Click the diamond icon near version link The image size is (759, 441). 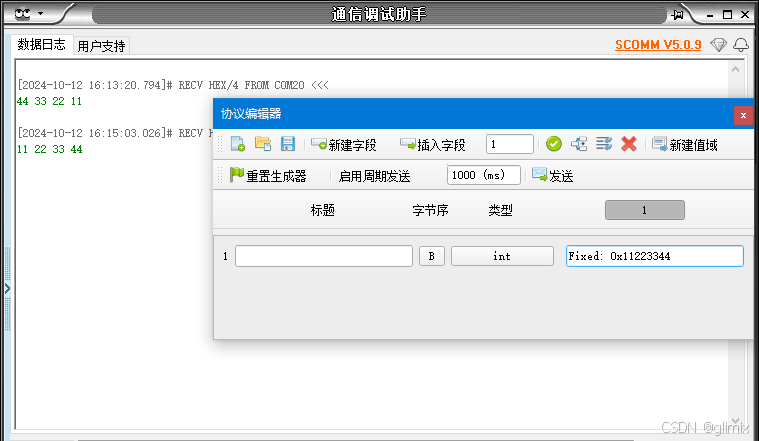718,45
